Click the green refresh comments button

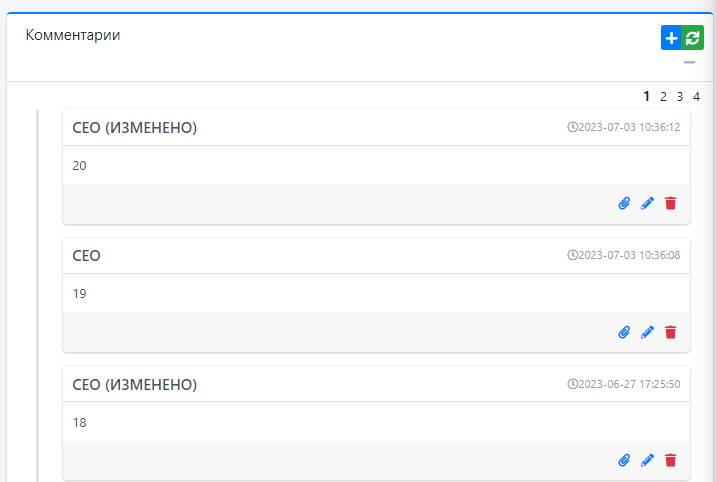click(x=693, y=38)
